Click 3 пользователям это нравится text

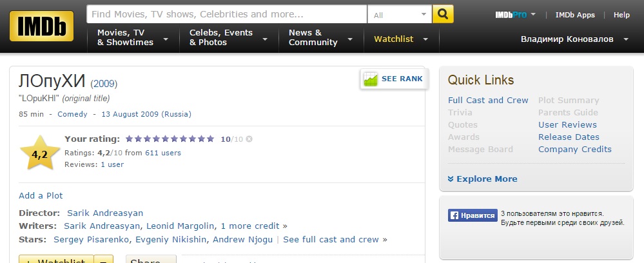click(x=552, y=214)
